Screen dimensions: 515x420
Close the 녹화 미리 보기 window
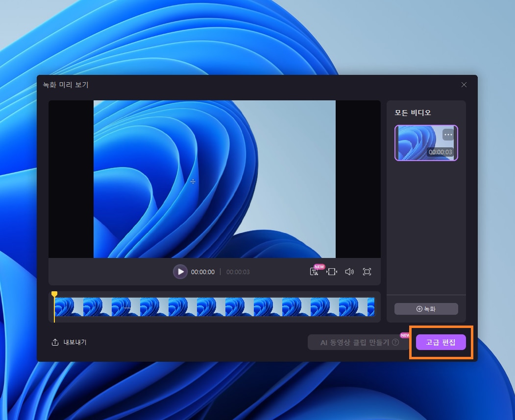point(464,85)
